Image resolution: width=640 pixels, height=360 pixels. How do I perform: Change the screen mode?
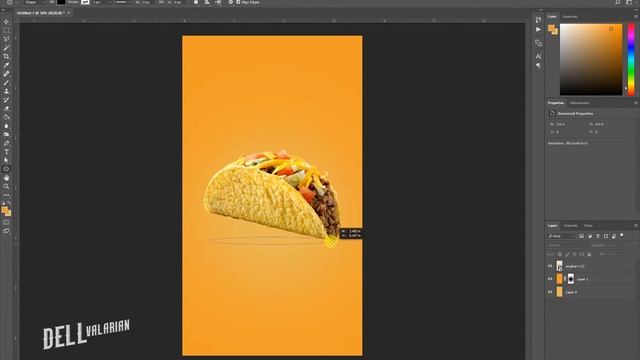coord(6,231)
